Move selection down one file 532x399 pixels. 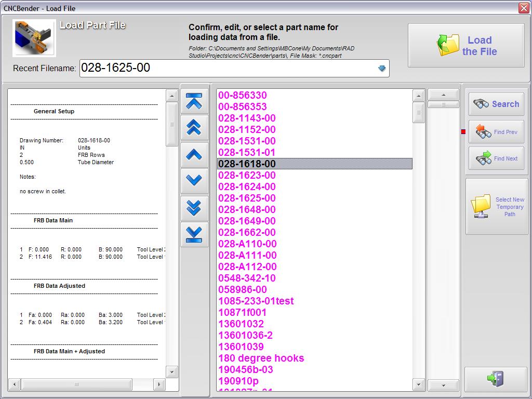pos(194,181)
